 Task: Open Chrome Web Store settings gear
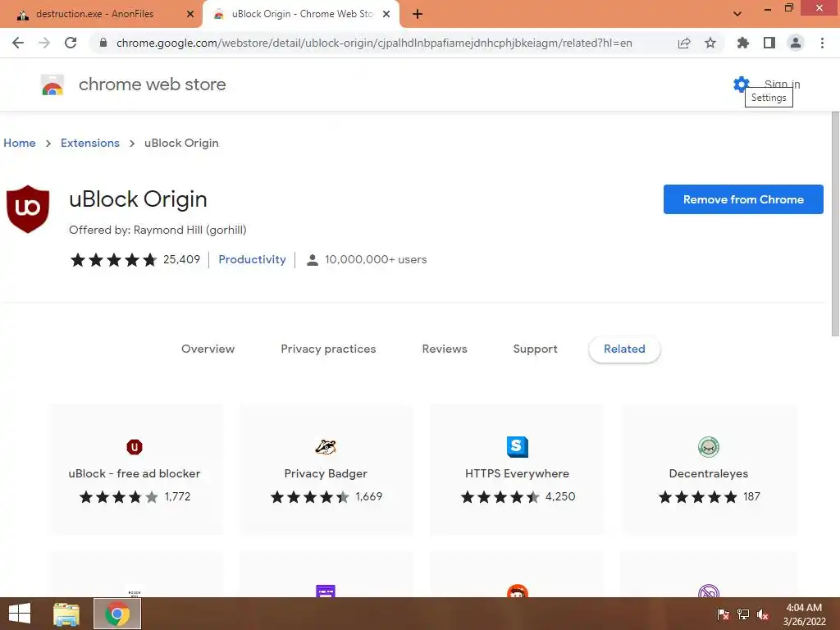coord(741,84)
